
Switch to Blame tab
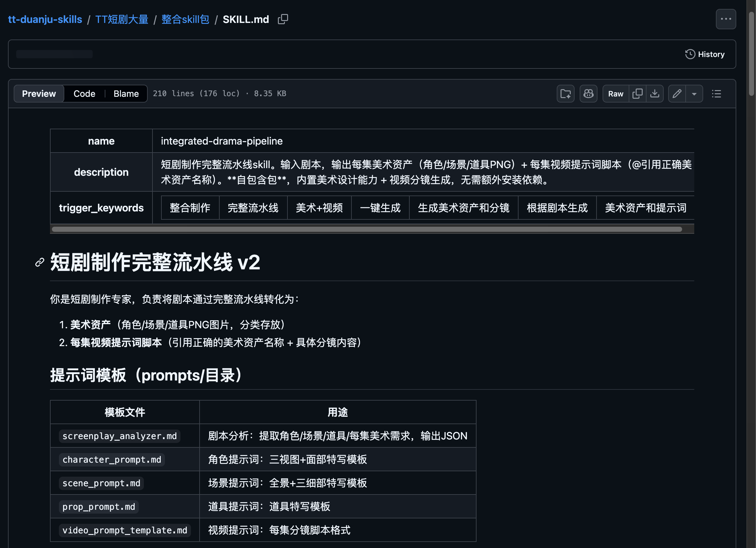point(126,94)
